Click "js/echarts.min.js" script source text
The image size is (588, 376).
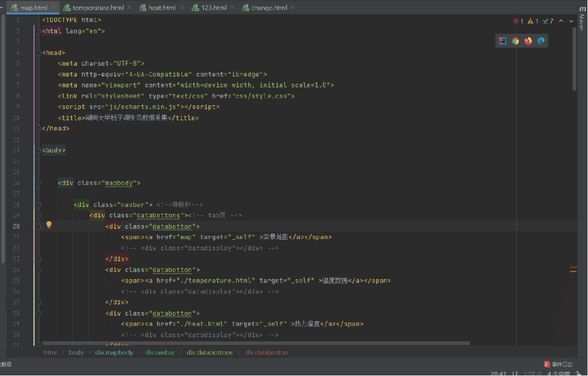[142, 107]
